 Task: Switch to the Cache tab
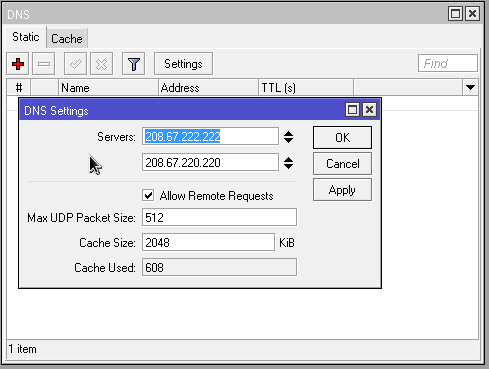tap(67, 39)
